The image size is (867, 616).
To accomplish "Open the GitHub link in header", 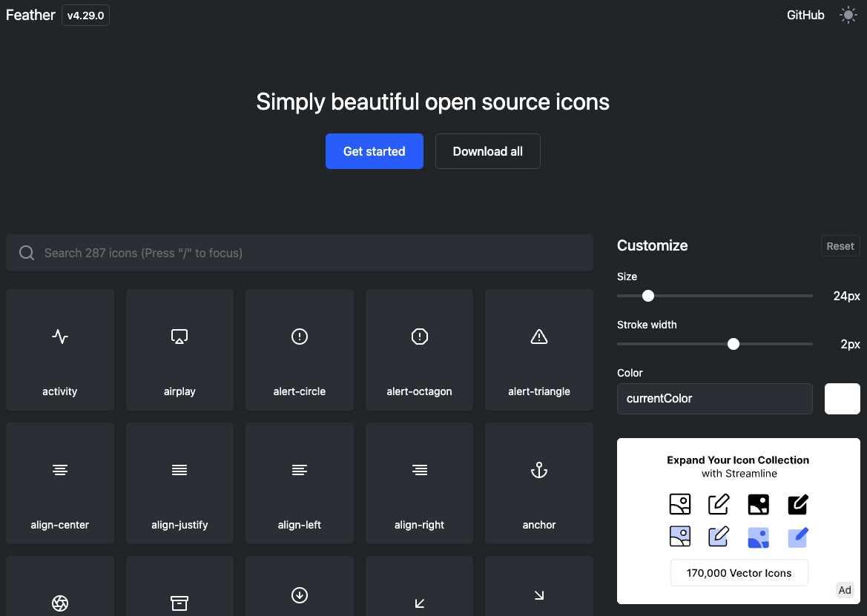I will click(x=805, y=15).
